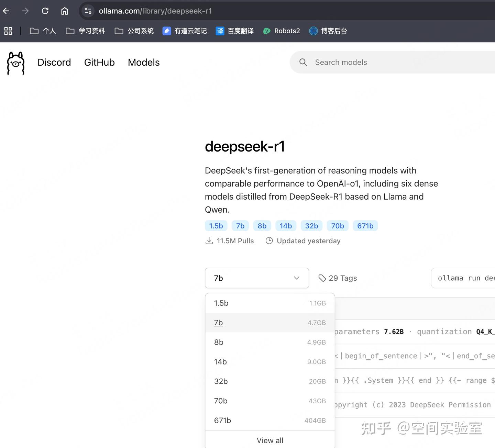Select 671b in the size dropdown
Image resolution: width=495 pixels, height=448 pixels.
(x=222, y=420)
